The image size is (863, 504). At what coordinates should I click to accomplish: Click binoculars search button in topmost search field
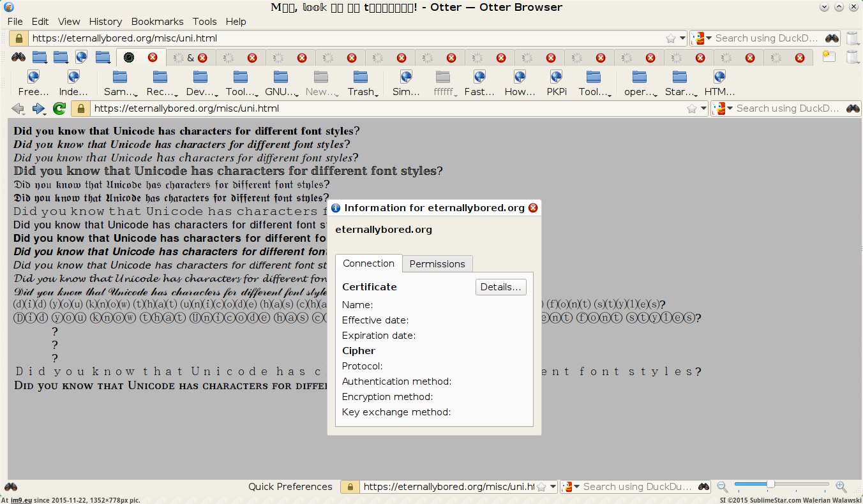(832, 38)
